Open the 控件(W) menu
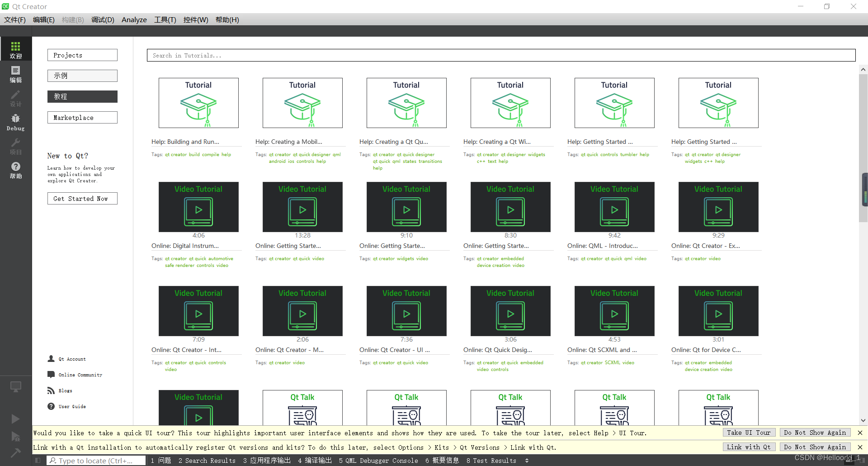This screenshot has width=868, height=466. (x=196, y=19)
